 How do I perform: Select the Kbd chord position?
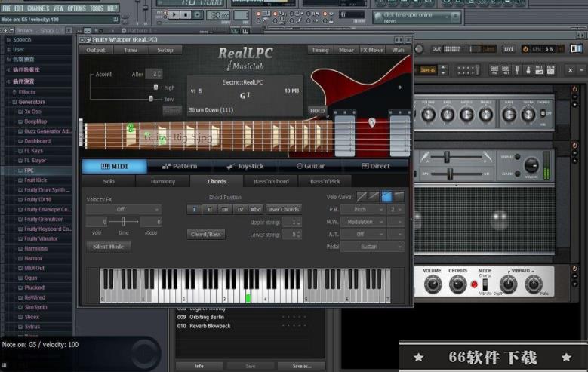[x=256, y=209]
